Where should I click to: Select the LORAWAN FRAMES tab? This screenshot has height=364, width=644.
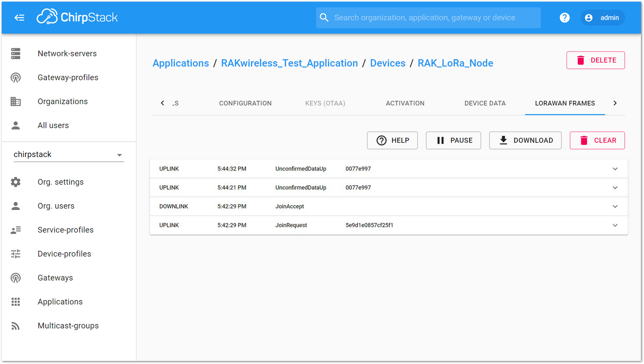click(x=565, y=103)
